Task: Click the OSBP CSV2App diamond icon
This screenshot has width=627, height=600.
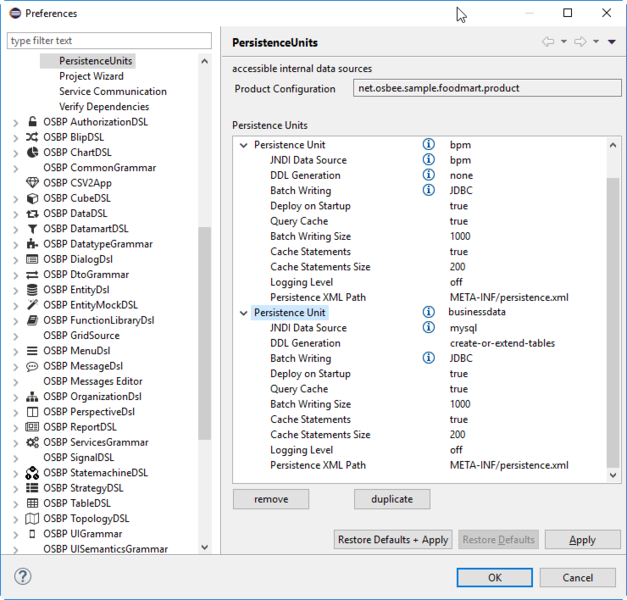Action: pyautogui.click(x=32, y=183)
